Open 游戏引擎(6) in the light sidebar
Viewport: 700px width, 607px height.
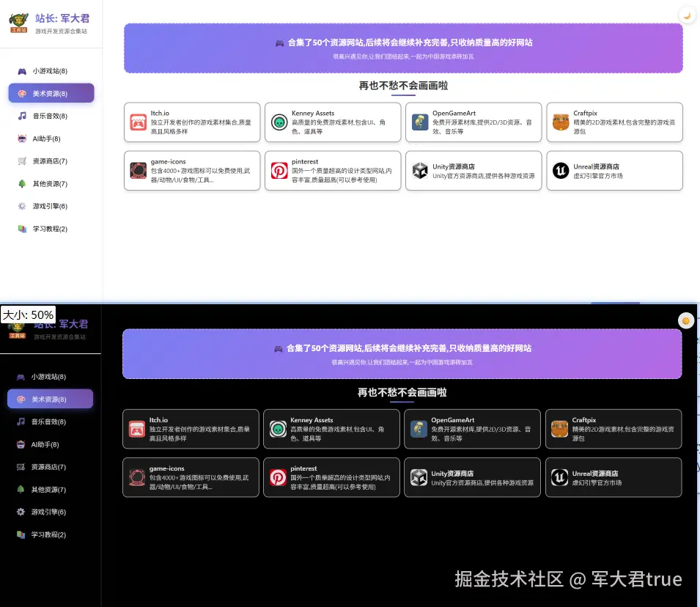click(x=51, y=206)
